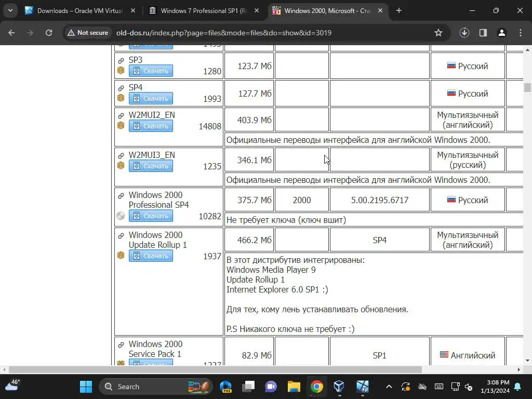Screen dimensions: 532x399
Task: Click the scroll right arrow
Action: click(x=519, y=369)
